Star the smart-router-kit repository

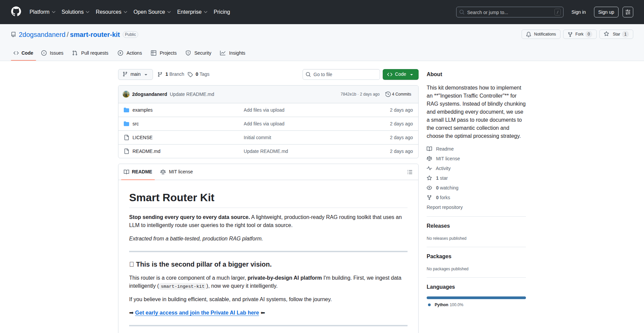click(x=616, y=34)
